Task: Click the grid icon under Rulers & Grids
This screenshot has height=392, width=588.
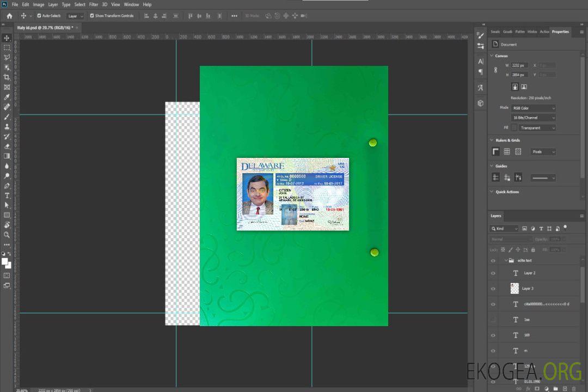Action: click(507, 152)
